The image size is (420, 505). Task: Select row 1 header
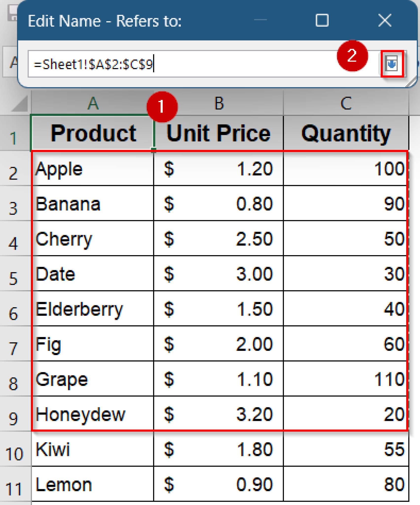click(14, 134)
